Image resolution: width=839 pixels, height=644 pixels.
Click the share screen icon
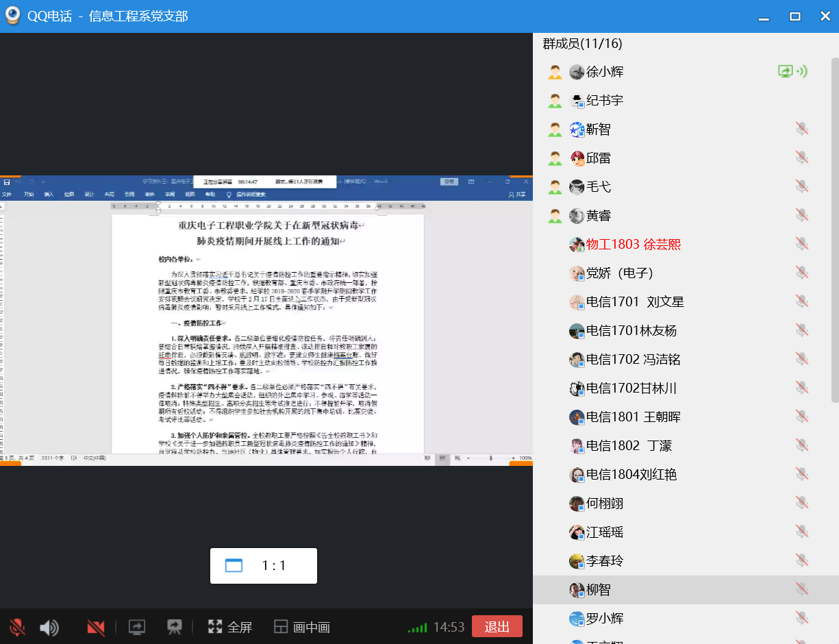click(137, 627)
